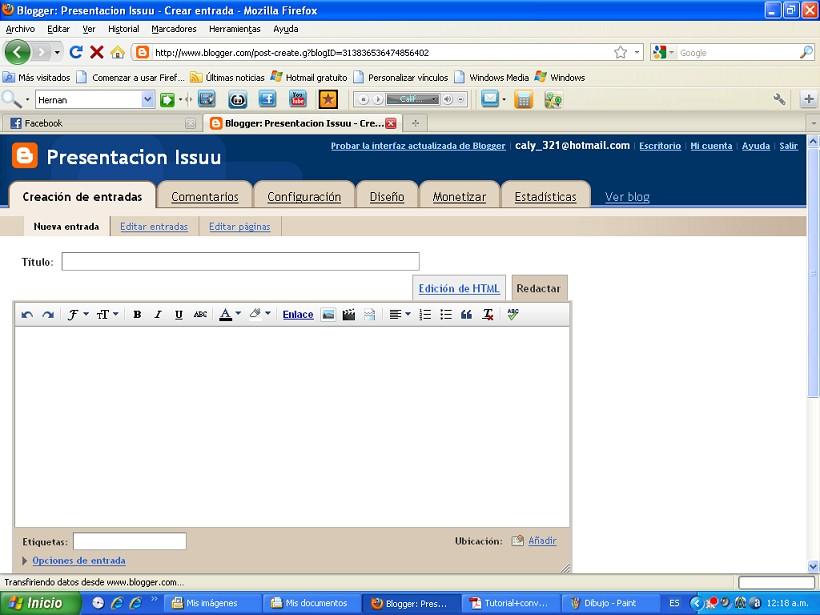
Task: Go back with Firefox back arrow
Action: click(17, 52)
